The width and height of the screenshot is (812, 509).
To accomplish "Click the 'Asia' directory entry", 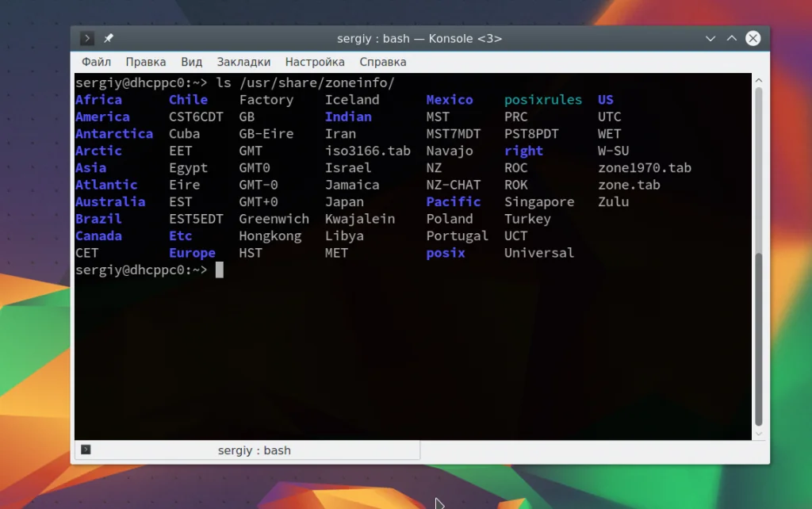I will [90, 168].
